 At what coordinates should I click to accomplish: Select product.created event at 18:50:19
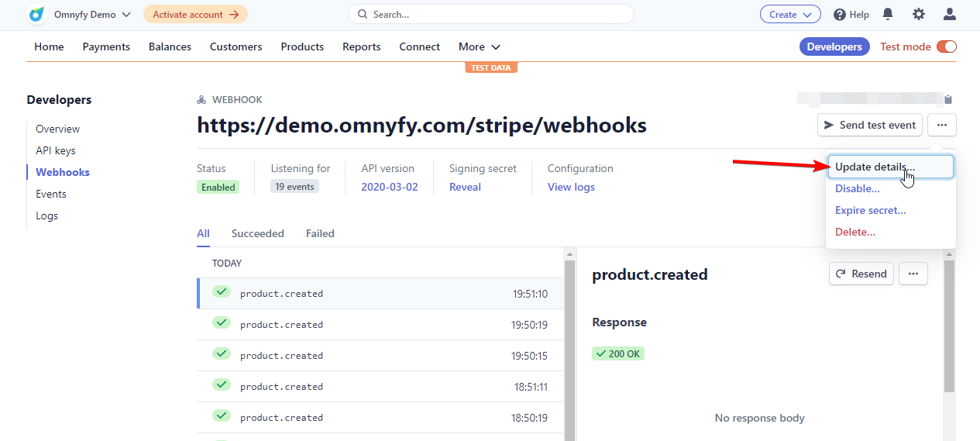coord(380,418)
